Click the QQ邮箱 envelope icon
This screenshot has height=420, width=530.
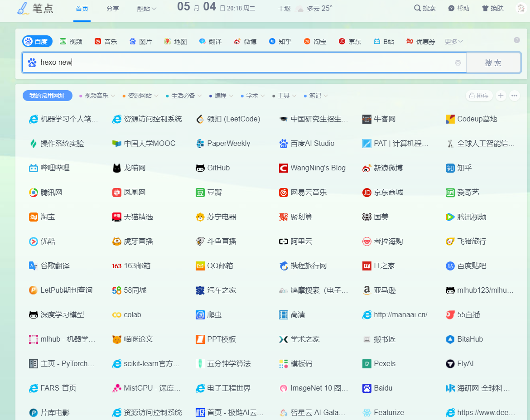point(200,266)
